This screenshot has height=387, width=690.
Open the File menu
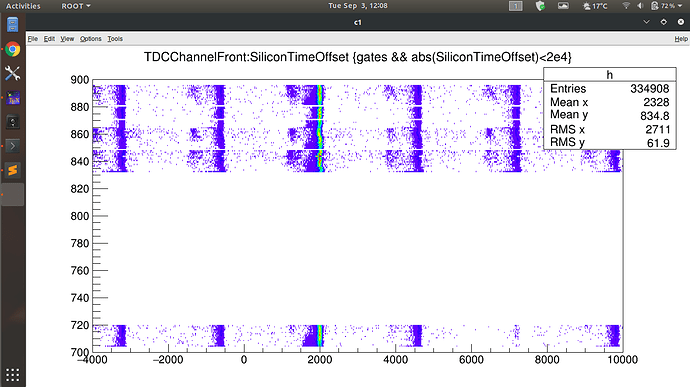[x=33, y=39]
